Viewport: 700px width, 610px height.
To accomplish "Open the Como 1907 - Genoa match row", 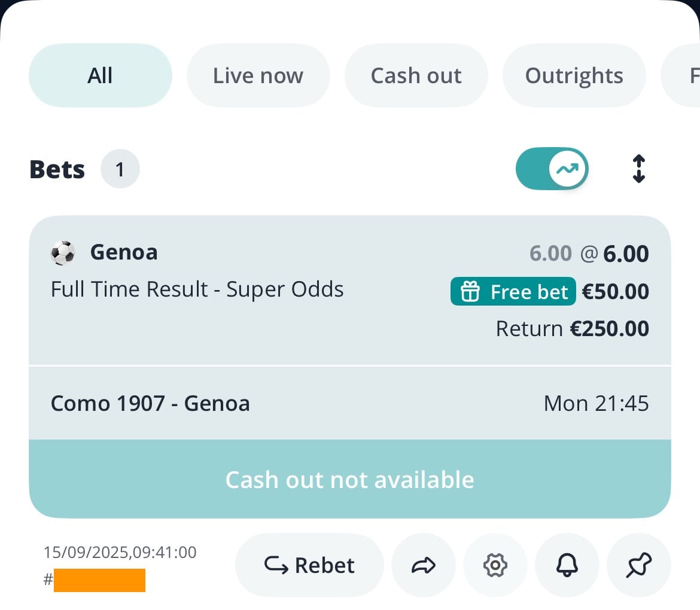I will click(349, 404).
